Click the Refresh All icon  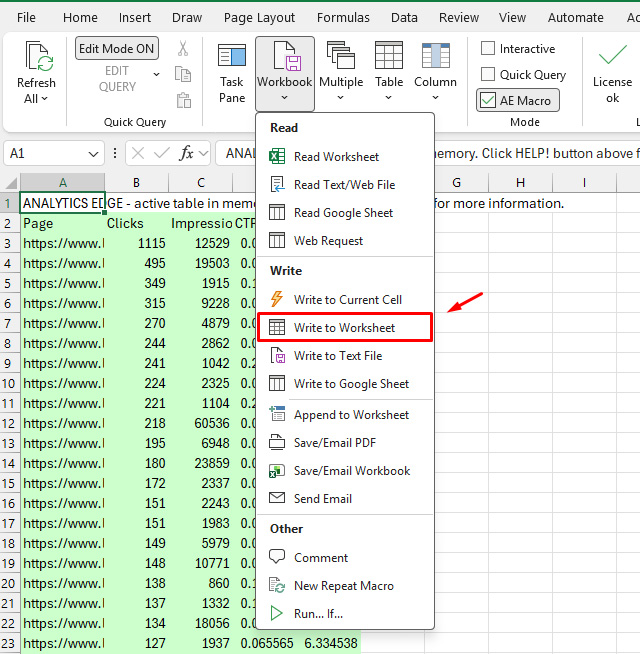(39, 56)
